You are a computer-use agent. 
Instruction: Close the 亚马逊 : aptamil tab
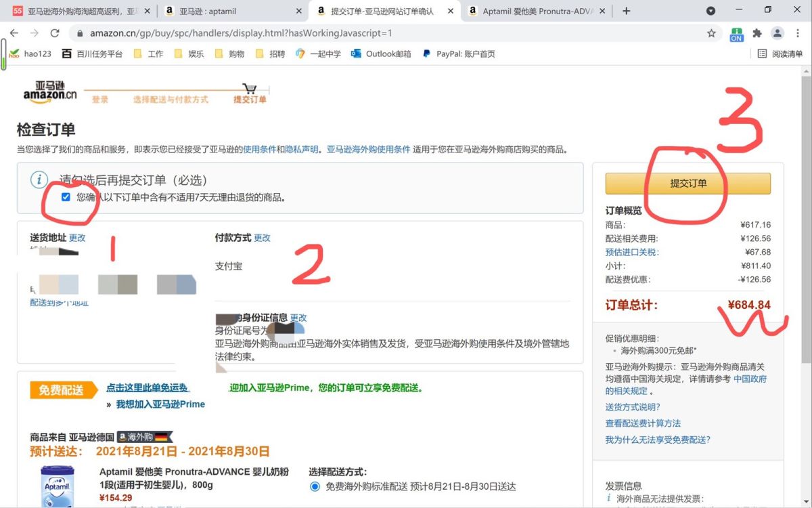point(299,11)
